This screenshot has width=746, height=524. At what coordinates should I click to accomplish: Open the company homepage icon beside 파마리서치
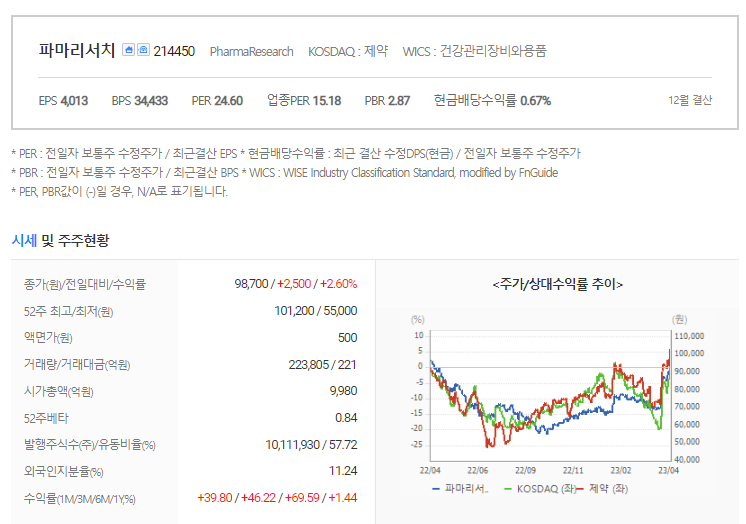coord(128,49)
